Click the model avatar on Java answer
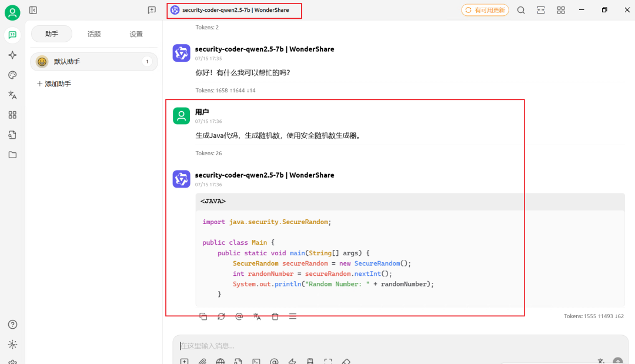Screen dimensions: 635x364 [x=182, y=179]
